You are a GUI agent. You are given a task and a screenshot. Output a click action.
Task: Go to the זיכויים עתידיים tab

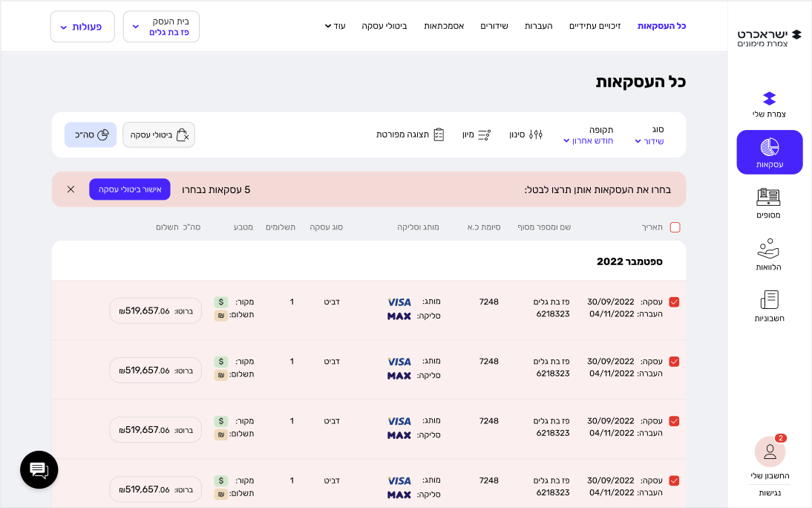595,26
